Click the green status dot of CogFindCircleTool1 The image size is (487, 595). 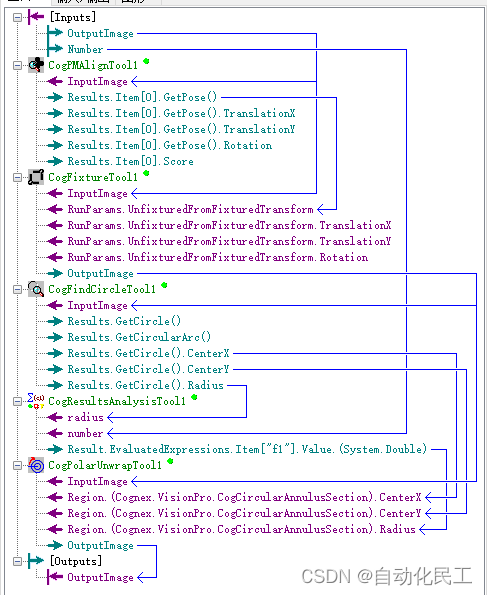[x=164, y=285]
